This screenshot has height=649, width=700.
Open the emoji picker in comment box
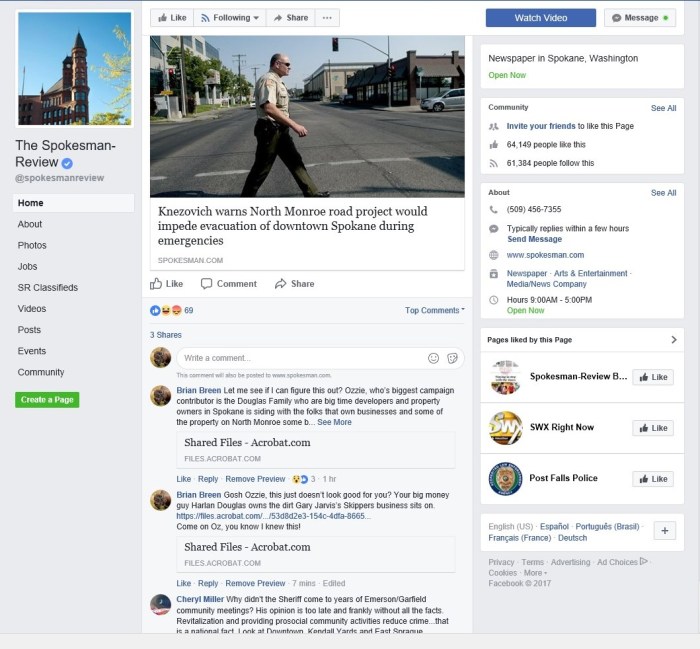coord(433,358)
